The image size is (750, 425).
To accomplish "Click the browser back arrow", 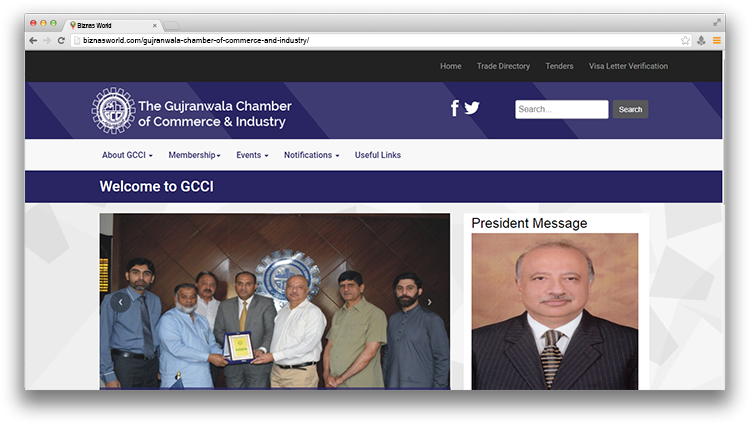I will (33, 40).
